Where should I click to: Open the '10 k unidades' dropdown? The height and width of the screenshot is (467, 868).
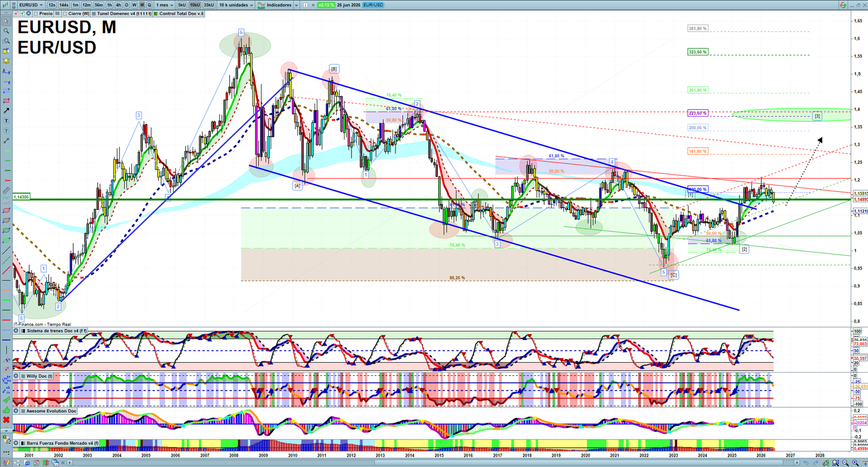(236, 5)
